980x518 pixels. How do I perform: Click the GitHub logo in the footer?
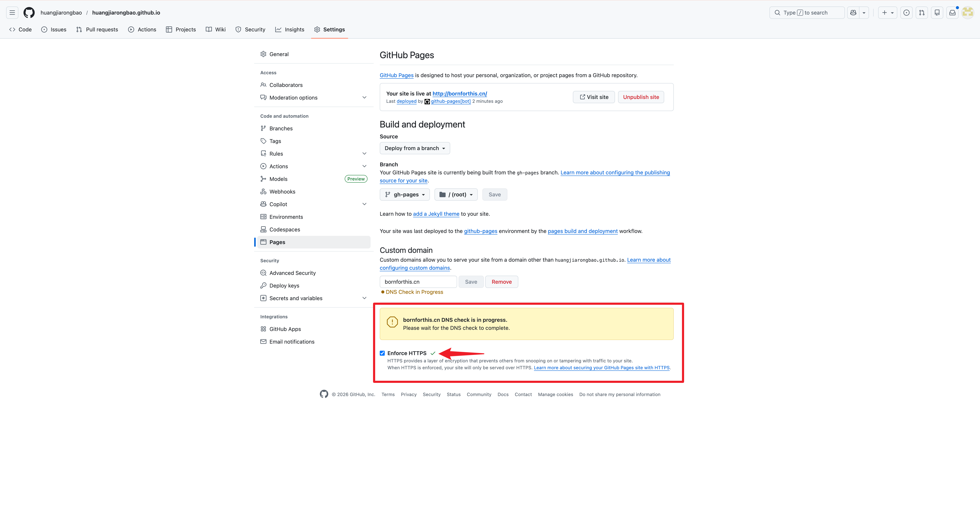(x=324, y=394)
